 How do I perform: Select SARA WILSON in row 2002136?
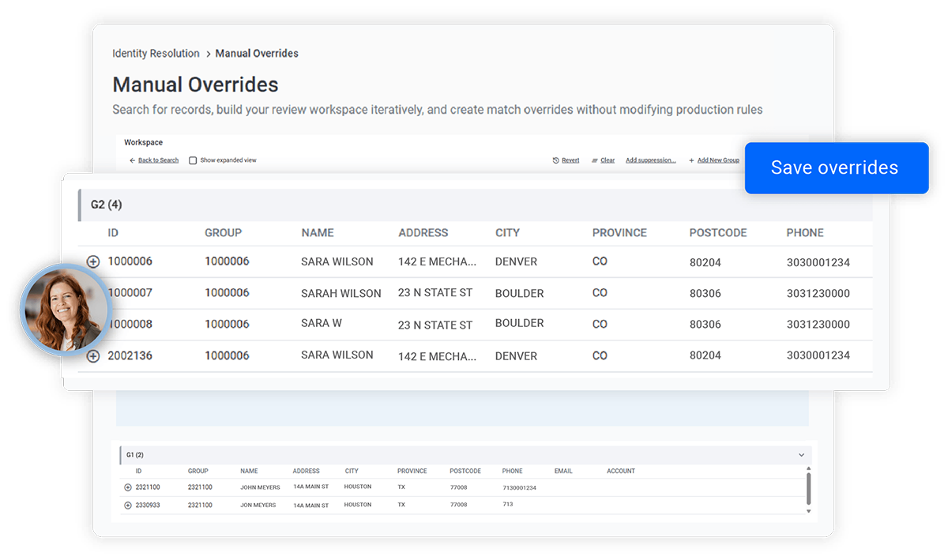337,355
